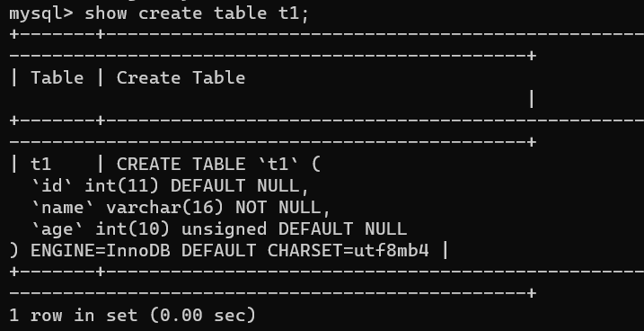This screenshot has height=331, width=644.
Task: Click the (0.00 sec) timing text
Action: [x=202, y=316]
